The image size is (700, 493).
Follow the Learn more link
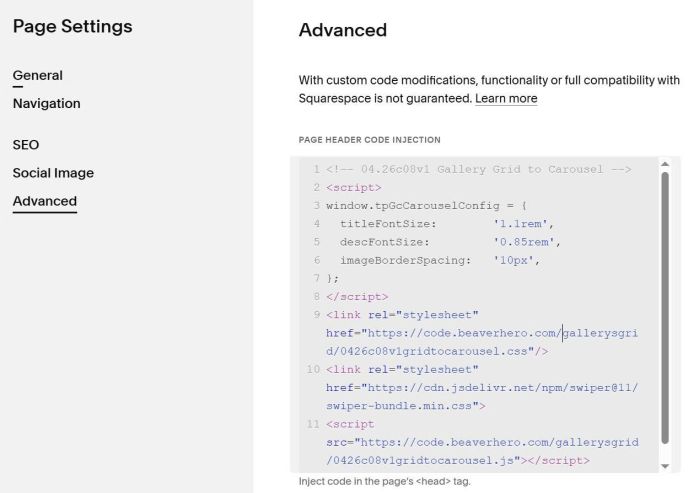tap(506, 99)
